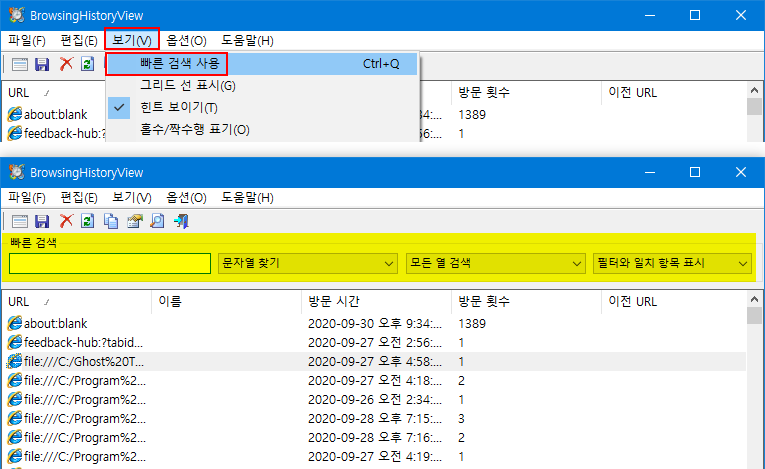
Task: Select row visited 2020-09-28 오후 7:16
Action: click(x=374, y=438)
